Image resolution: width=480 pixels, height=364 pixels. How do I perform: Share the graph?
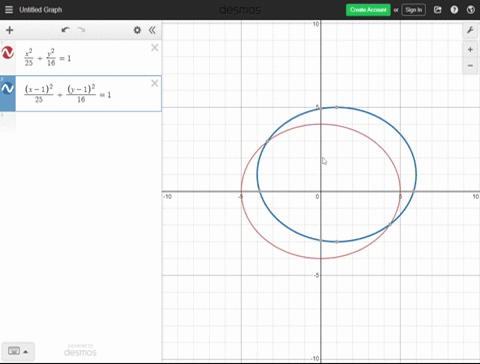coord(438,10)
